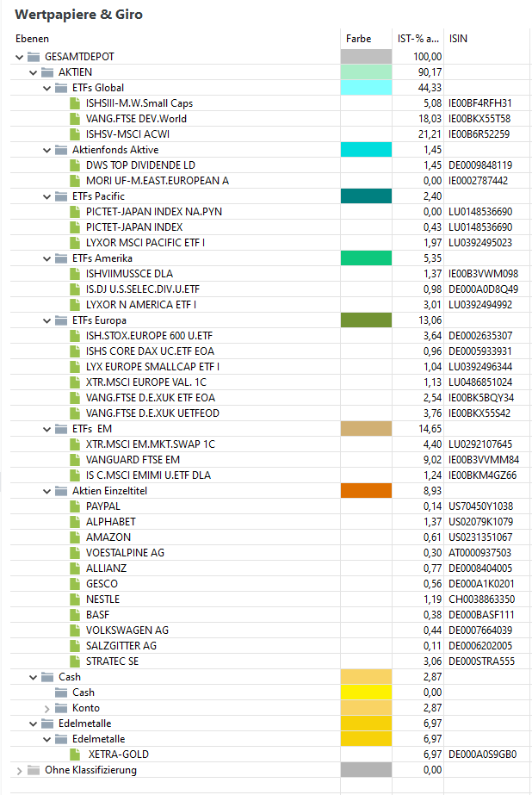The height and width of the screenshot is (795, 532).
Task: Open the bright yellow inner Cash swatch
Action: [366, 693]
